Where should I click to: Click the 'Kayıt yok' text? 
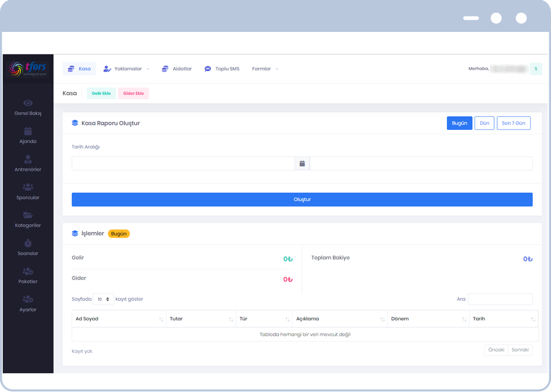coord(82,351)
